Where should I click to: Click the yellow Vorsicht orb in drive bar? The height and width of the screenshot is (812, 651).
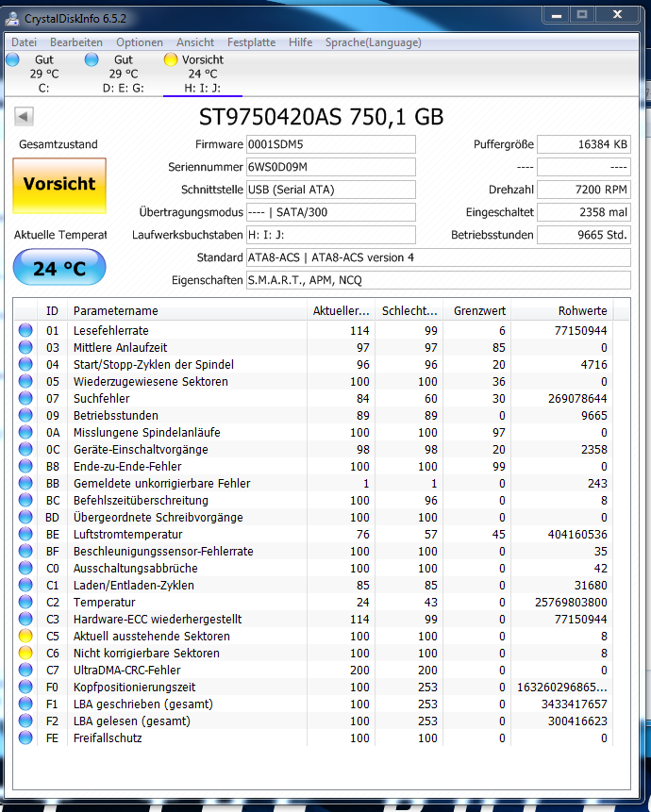(x=171, y=59)
